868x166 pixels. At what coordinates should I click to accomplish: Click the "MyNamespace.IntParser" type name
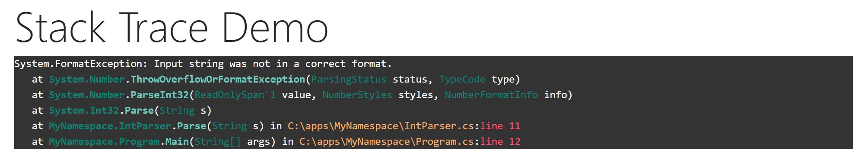click(x=110, y=126)
